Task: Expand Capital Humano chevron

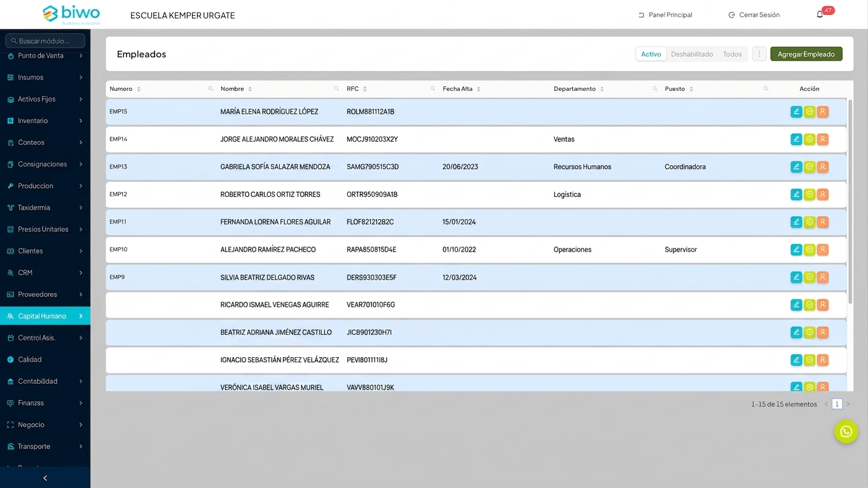Action: 81,316
